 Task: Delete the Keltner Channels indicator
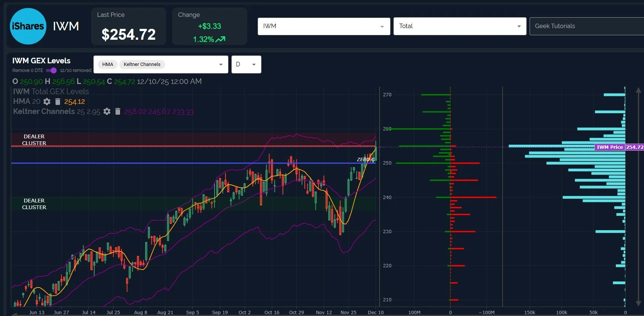tap(118, 111)
